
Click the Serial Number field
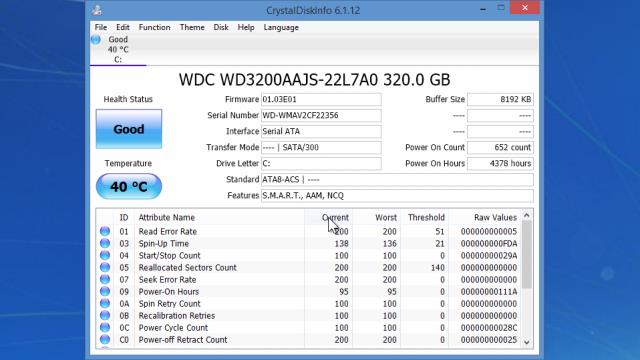(321, 116)
